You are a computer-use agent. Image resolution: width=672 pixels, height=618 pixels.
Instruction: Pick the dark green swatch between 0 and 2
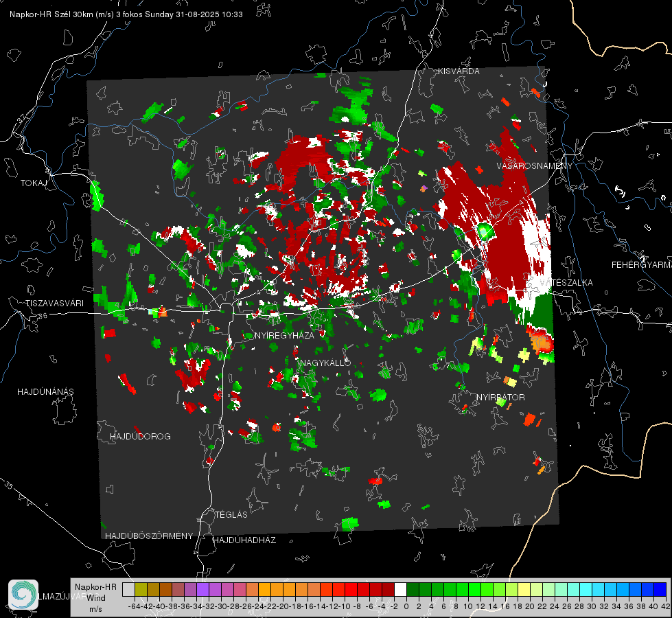click(413, 589)
